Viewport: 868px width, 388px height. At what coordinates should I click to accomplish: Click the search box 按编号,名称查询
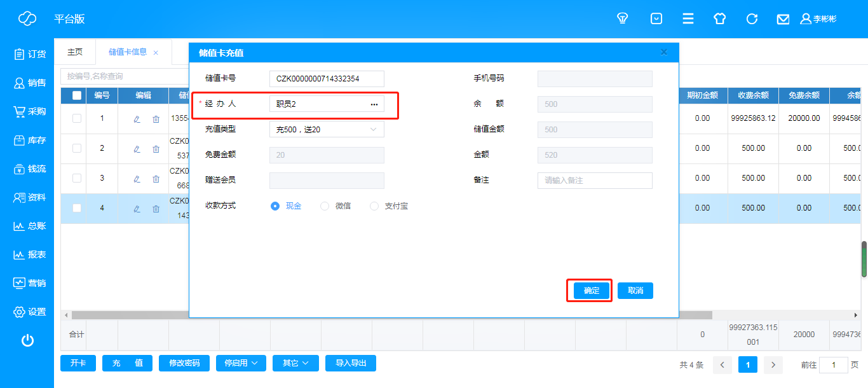pos(124,76)
